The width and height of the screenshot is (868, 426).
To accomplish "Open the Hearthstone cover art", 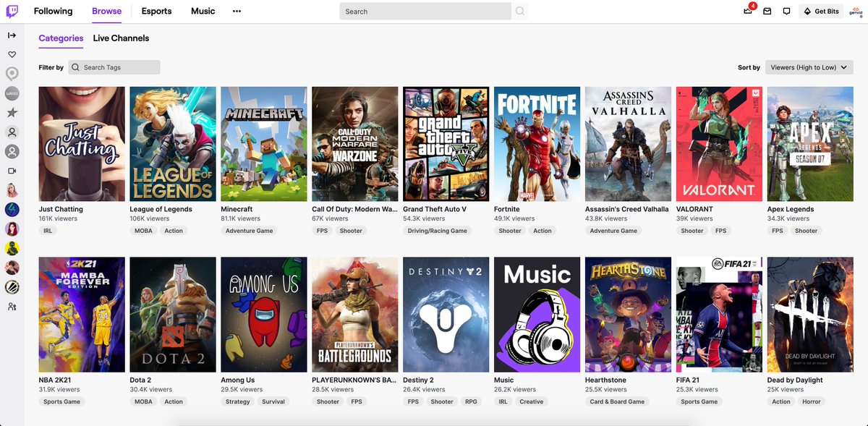I will [628, 315].
